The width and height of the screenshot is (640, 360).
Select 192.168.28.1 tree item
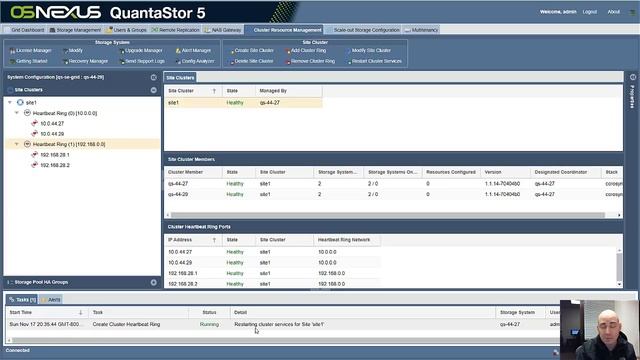[55, 155]
